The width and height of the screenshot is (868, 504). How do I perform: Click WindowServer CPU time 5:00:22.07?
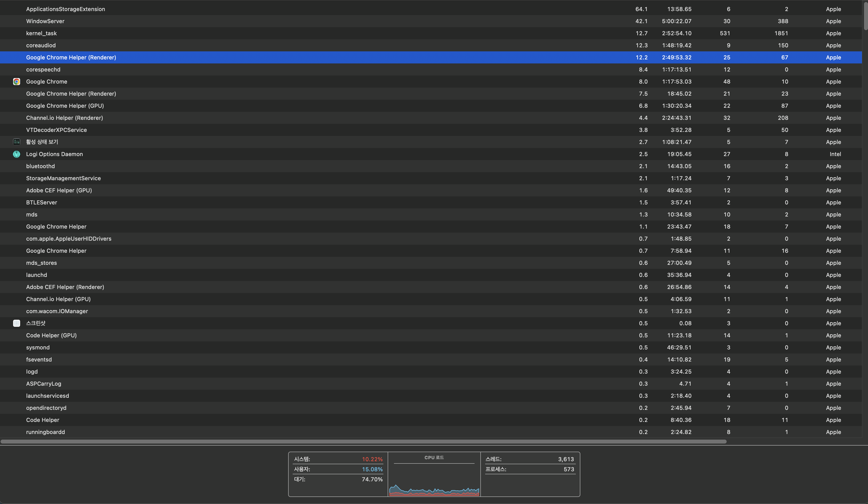[677, 21]
